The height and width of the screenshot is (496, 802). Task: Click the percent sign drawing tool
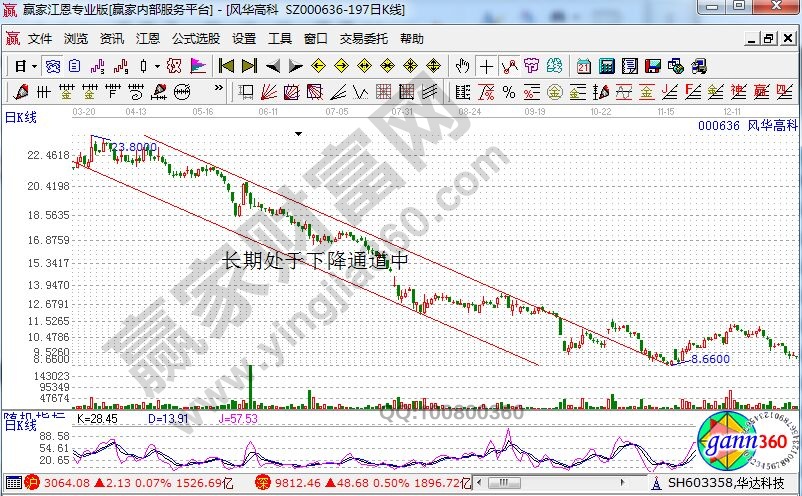point(509,92)
